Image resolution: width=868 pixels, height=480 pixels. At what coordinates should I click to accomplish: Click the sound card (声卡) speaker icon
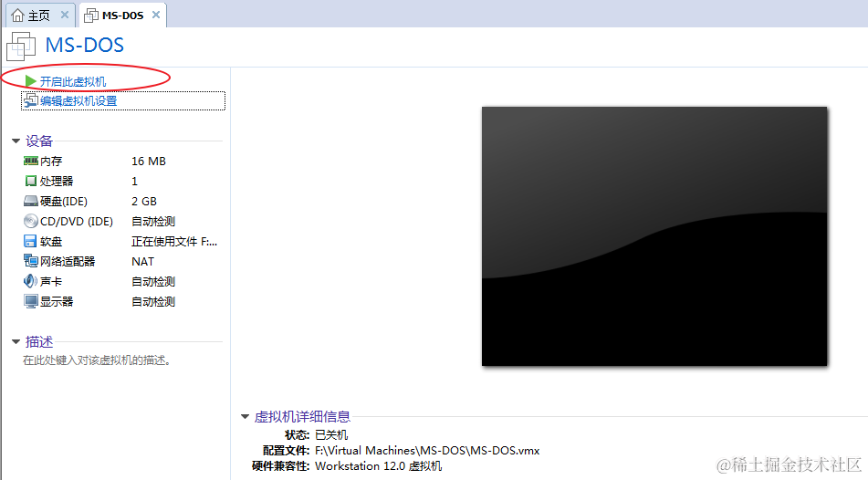coord(30,281)
